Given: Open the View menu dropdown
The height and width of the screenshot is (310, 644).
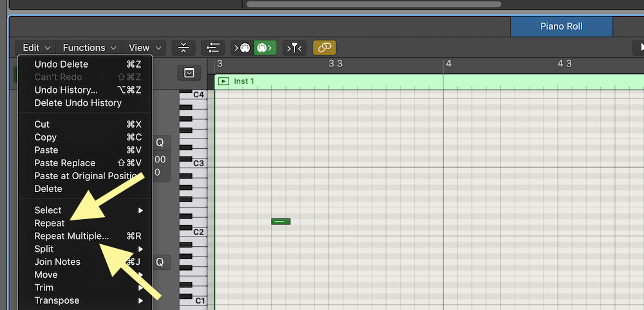Looking at the screenshot, I should click(x=144, y=48).
